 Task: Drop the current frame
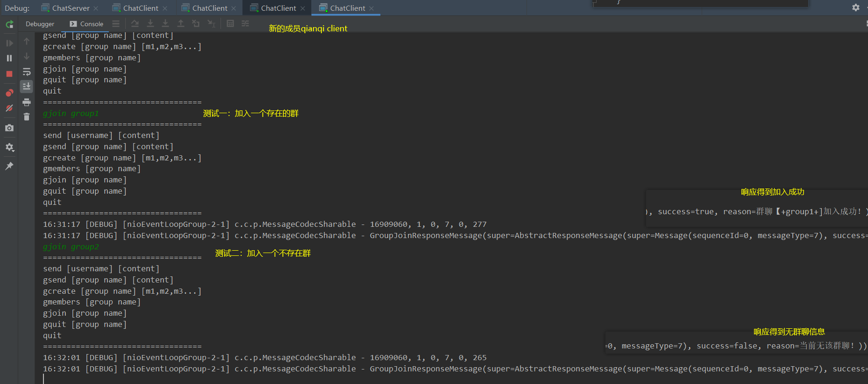pos(196,23)
